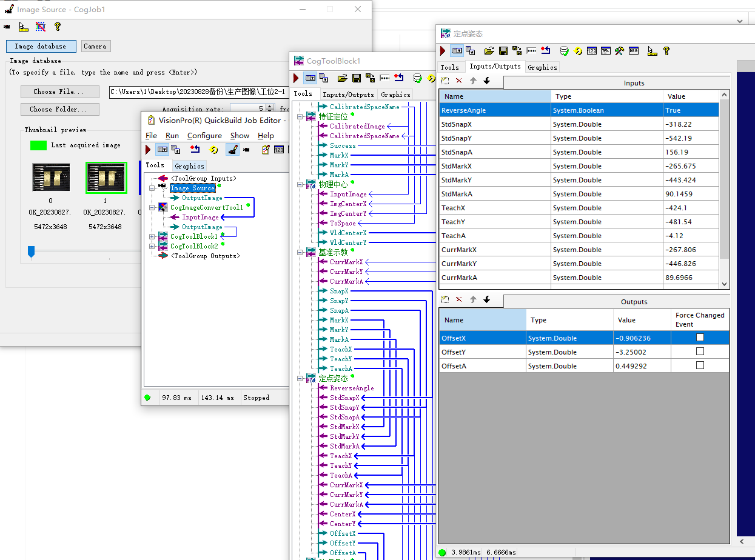Expand the CogToolBlock1 node in Job Editor

coord(152,236)
